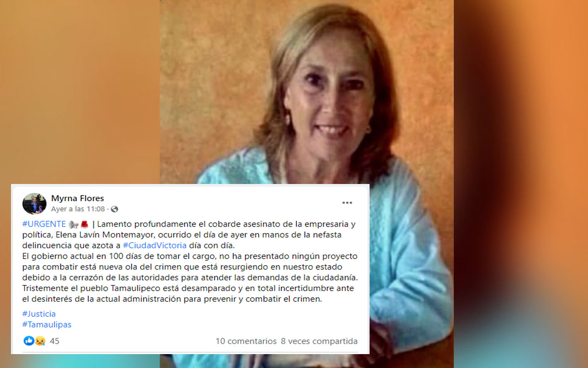Click the sad crying reaction icon
Screen dimensions: 588x368
[x=40, y=341]
